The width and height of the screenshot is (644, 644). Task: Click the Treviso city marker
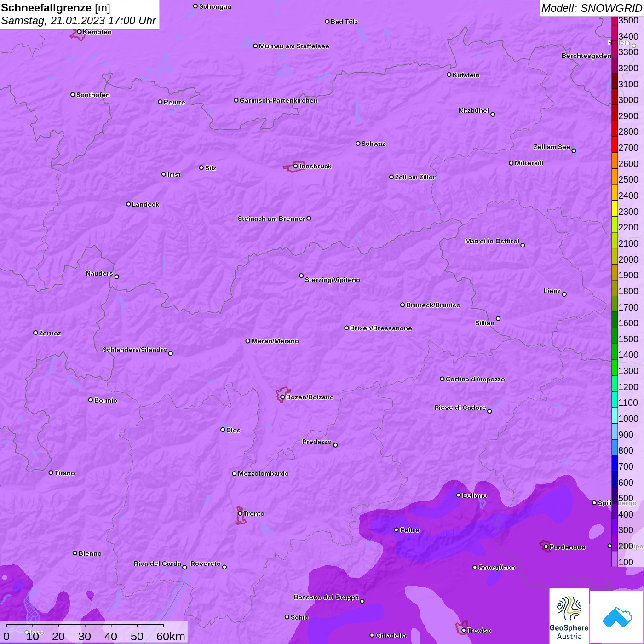click(464, 630)
